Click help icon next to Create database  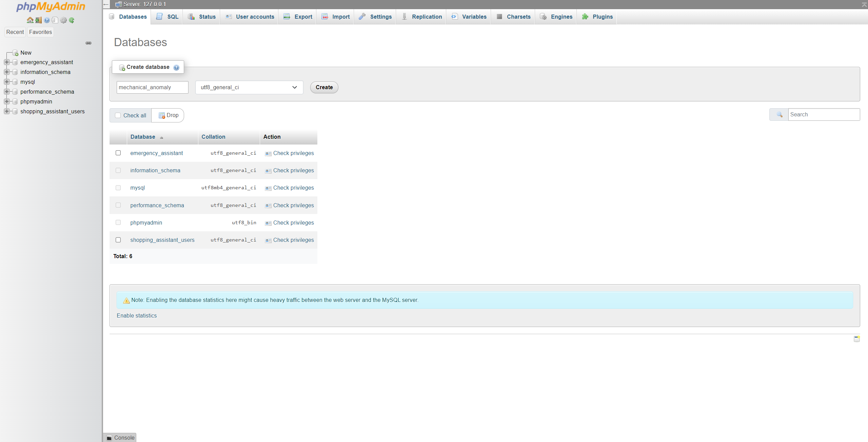tap(176, 68)
